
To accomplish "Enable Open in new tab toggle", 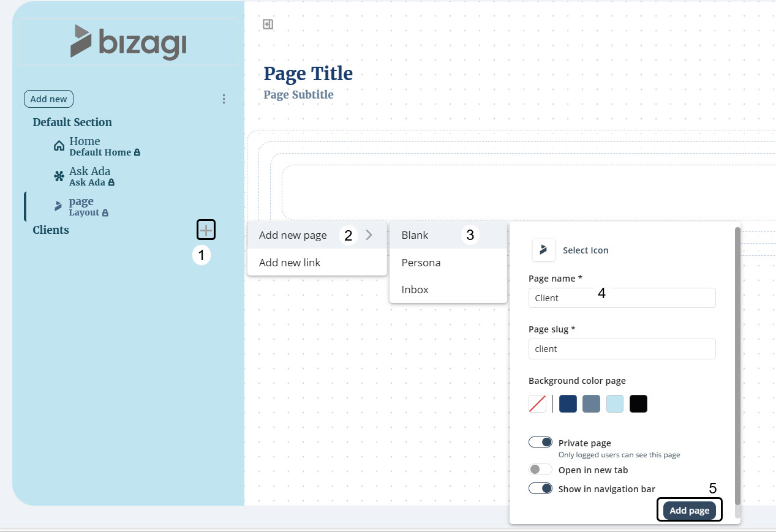I will (x=540, y=470).
